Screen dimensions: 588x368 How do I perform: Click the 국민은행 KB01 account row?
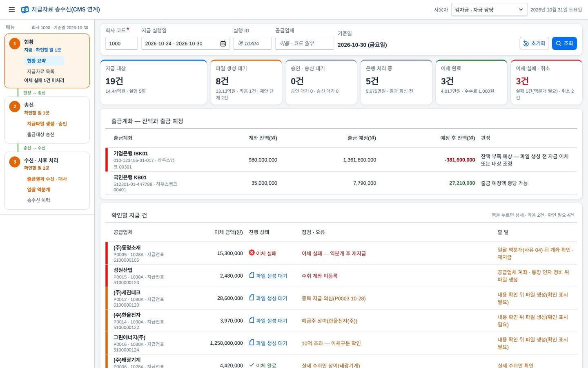[x=341, y=183]
